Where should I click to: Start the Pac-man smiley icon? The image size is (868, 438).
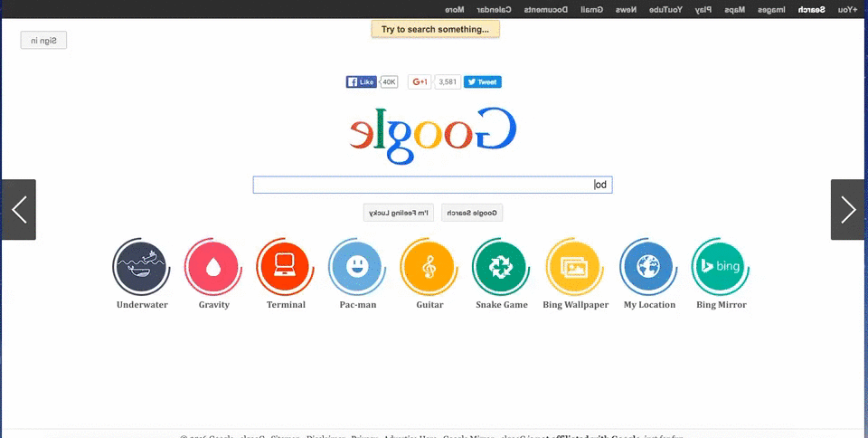[x=357, y=268]
